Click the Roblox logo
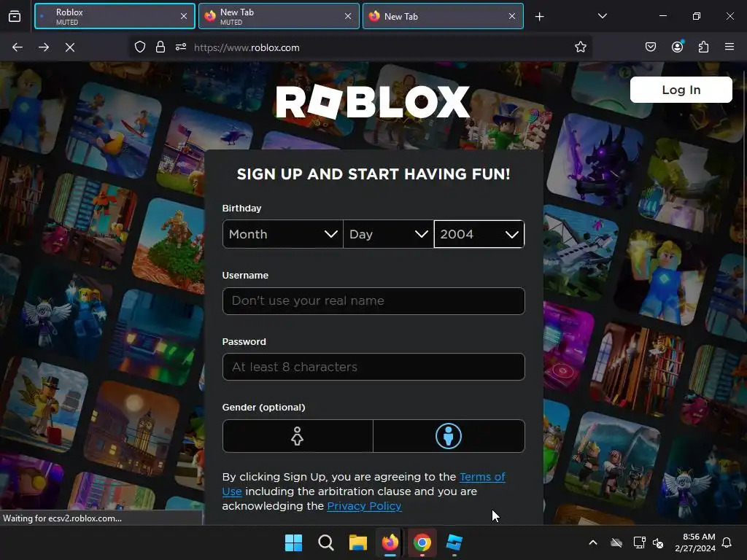747x560 pixels. pos(373,102)
